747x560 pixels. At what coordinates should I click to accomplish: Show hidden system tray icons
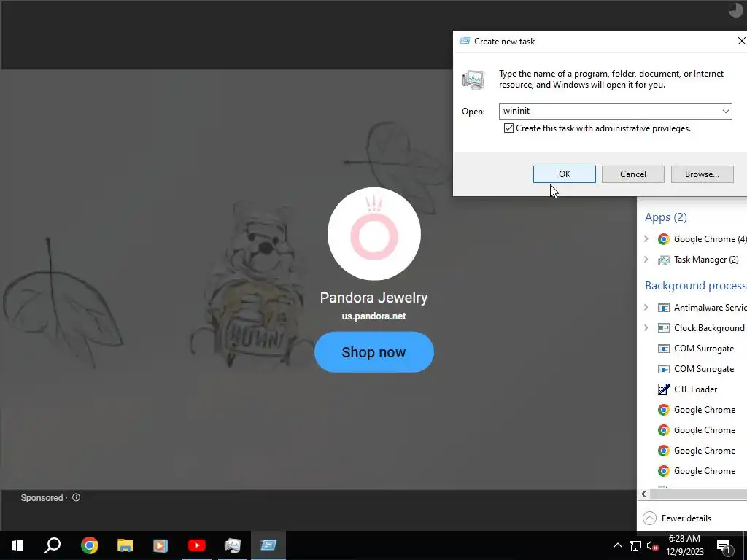tap(617, 545)
